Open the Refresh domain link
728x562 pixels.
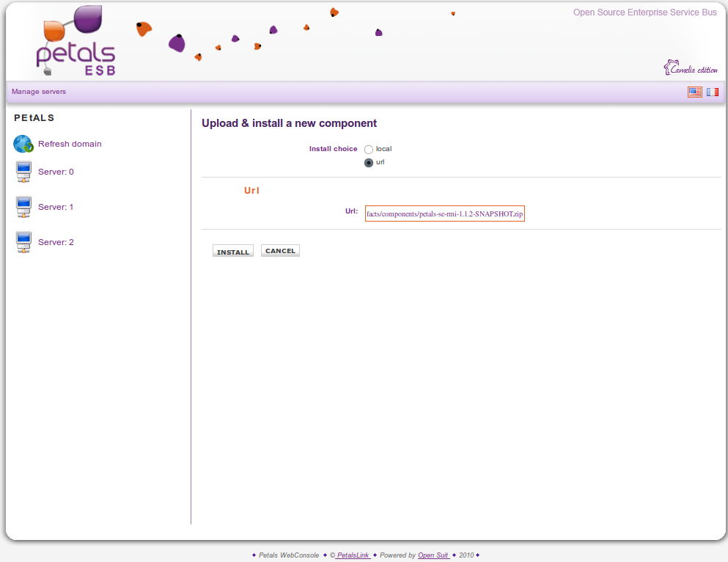[70, 144]
